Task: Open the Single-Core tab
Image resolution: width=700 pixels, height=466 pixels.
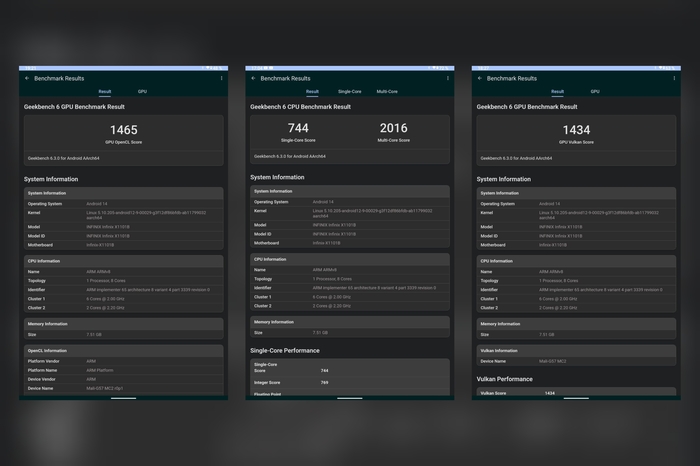Action: click(350, 91)
